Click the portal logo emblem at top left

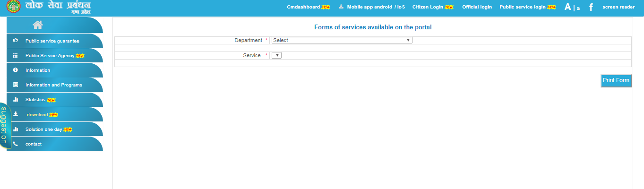[14, 7]
